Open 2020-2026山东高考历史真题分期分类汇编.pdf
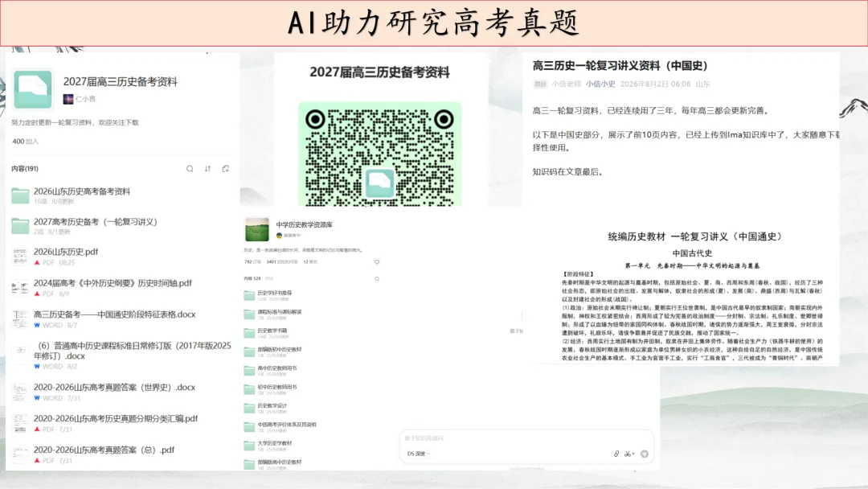The height and width of the screenshot is (489, 868). coord(116,419)
